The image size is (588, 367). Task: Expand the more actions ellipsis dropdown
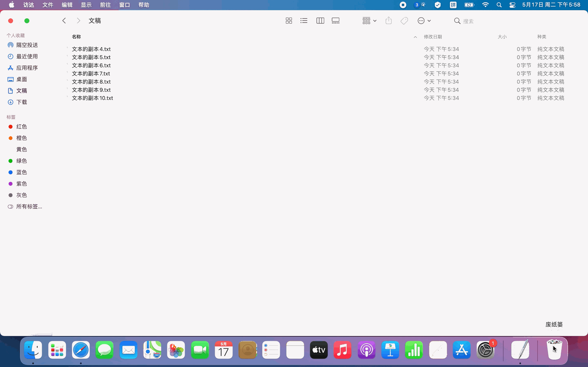[x=424, y=21]
